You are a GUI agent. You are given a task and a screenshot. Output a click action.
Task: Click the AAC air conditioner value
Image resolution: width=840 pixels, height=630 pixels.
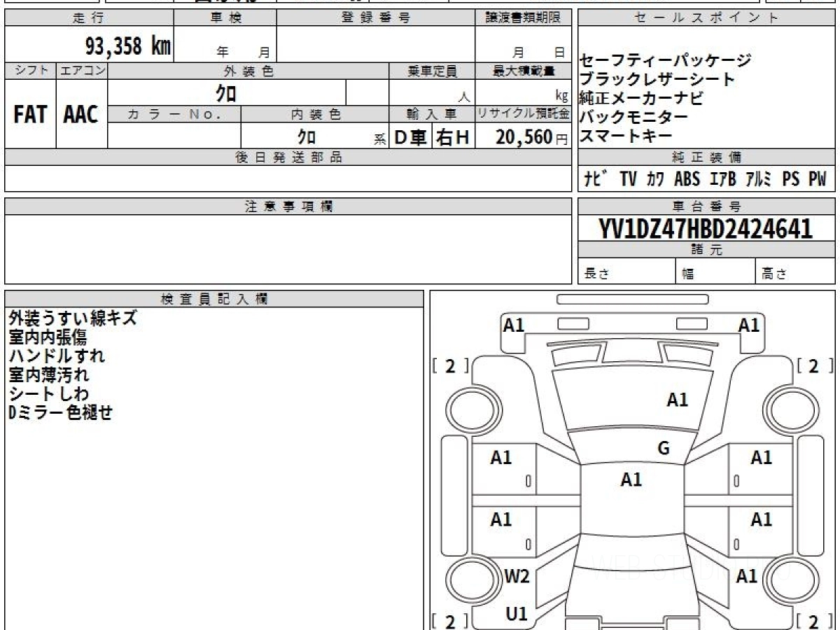[81, 114]
